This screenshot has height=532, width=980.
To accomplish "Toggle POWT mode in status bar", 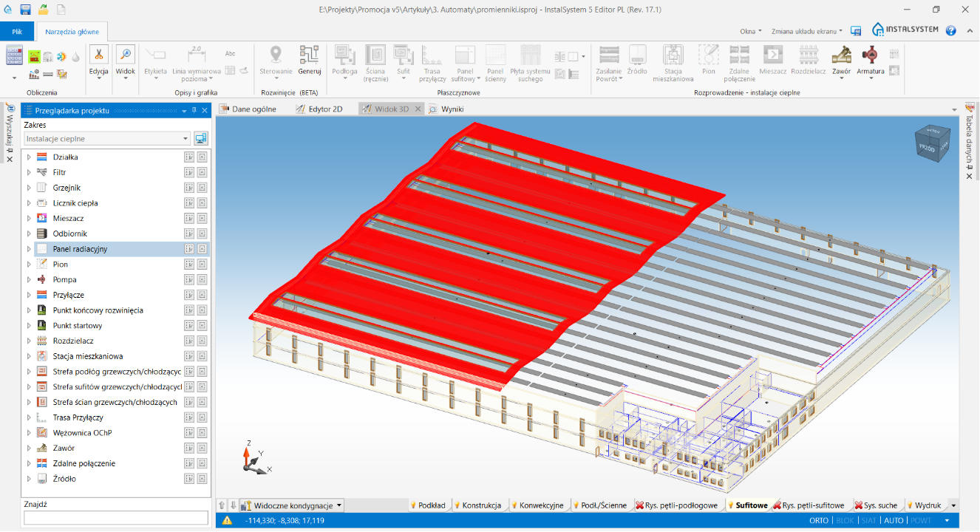I will pyautogui.click(x=920, y=520).
